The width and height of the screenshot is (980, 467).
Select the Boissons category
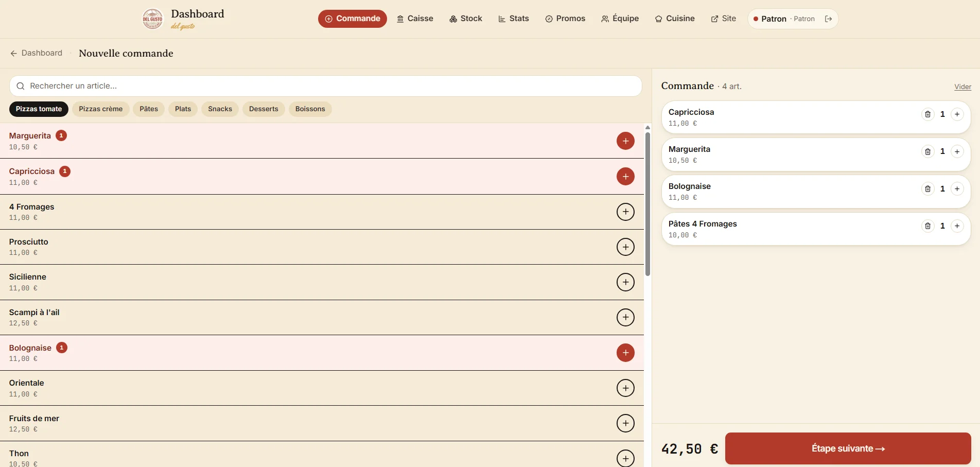coord(310,109)
